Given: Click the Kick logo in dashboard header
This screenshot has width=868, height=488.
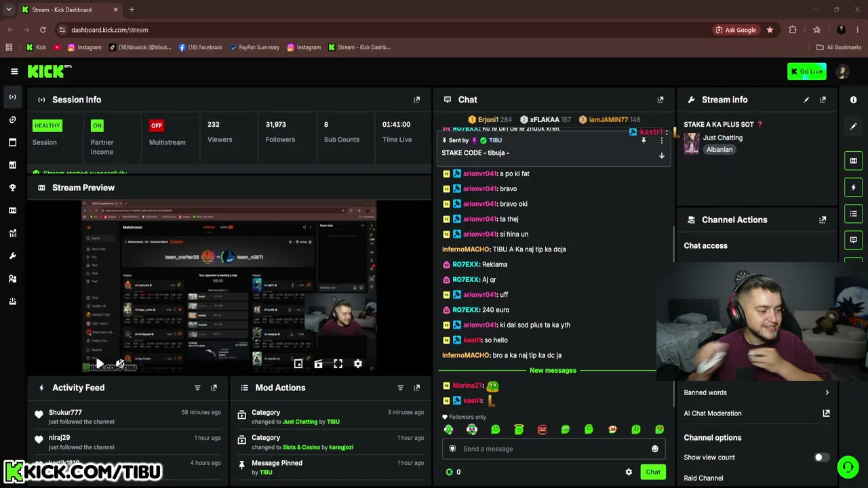Looking at the screenshot, I should 50,71.
